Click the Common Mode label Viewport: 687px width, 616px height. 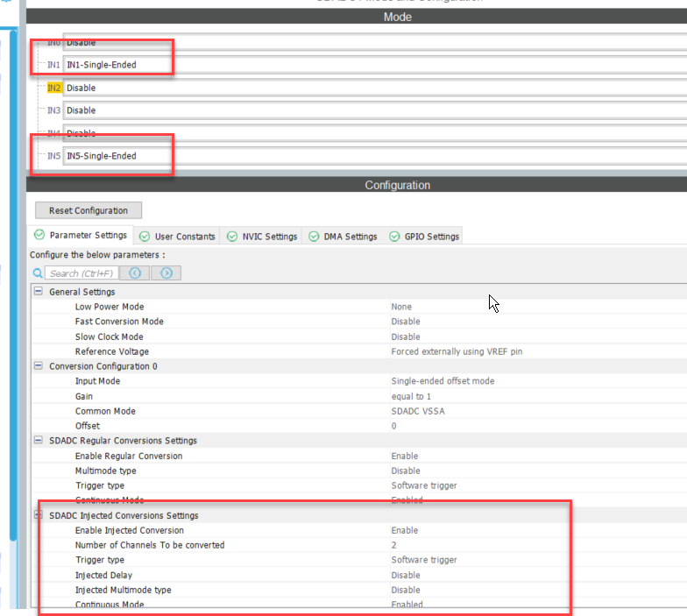(105, 412)
